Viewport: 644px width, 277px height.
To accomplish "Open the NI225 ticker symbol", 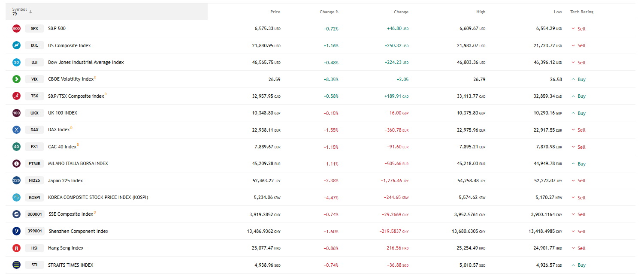I will click(x=34, y=181).
